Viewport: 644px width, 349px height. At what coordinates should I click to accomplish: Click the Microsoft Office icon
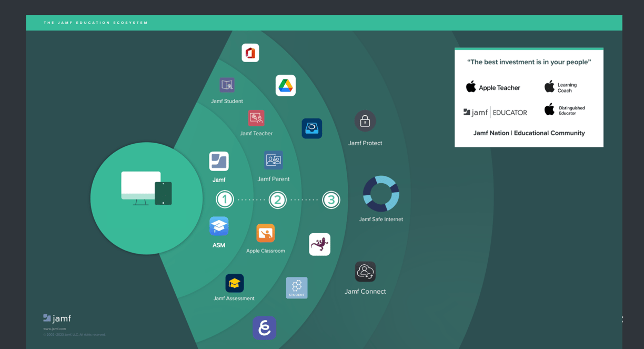coord(250,53)
